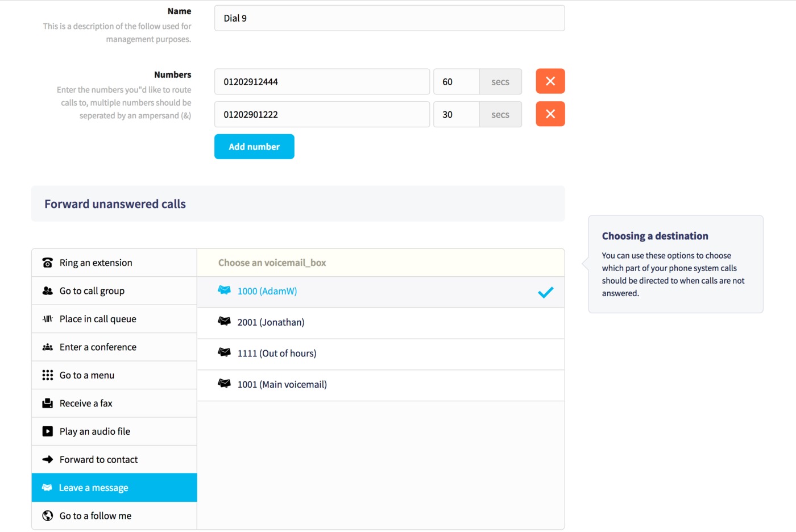
Task: Click the people icon beside Go to call group
Action: (48, 290)
